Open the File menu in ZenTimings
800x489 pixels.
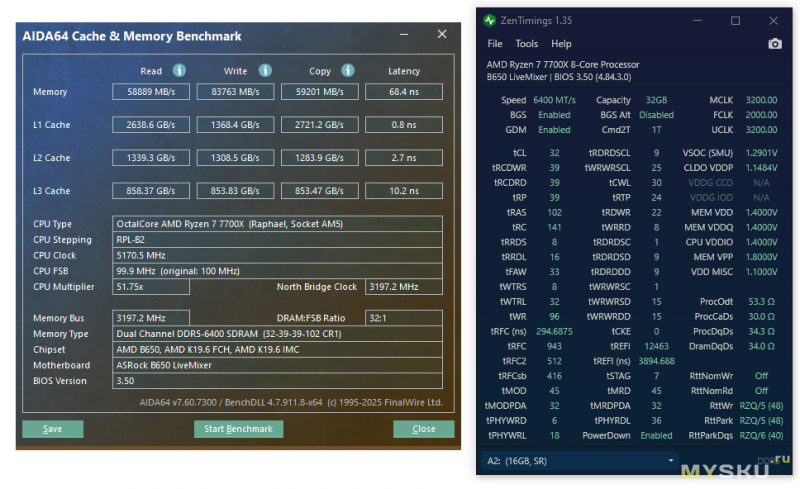click(x=495, y=44)
